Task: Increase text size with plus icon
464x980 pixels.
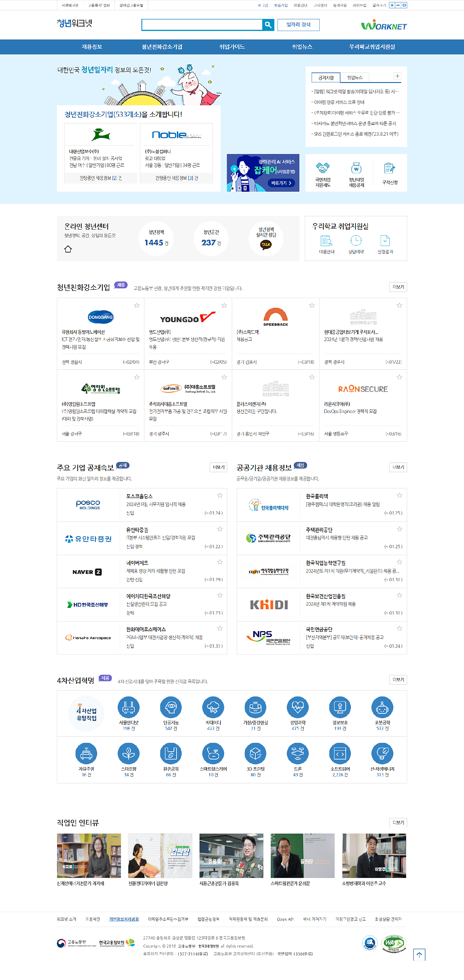Action: click(392, 5)
